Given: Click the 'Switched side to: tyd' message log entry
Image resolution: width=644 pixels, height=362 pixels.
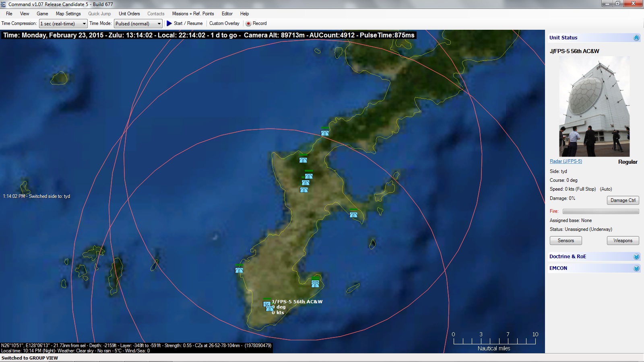Looking at the screenshot, I should (x=37, y=196).
